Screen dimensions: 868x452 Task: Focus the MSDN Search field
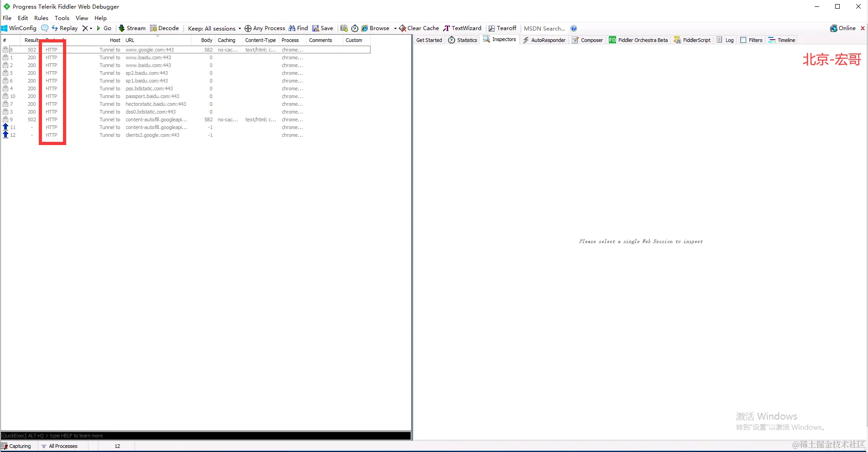[x=544, y=28]
